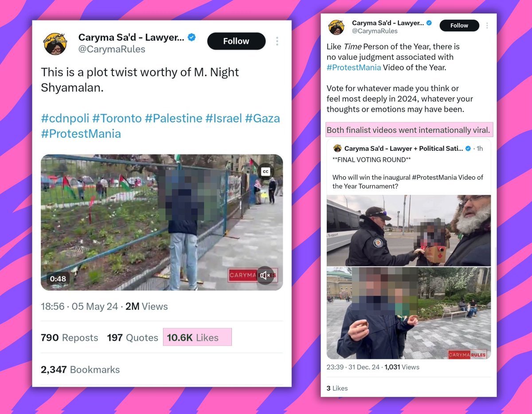This screenshot has height=414, width=532.
Task: Click the profile avatar in right tweet
Action: coord(336,27)
